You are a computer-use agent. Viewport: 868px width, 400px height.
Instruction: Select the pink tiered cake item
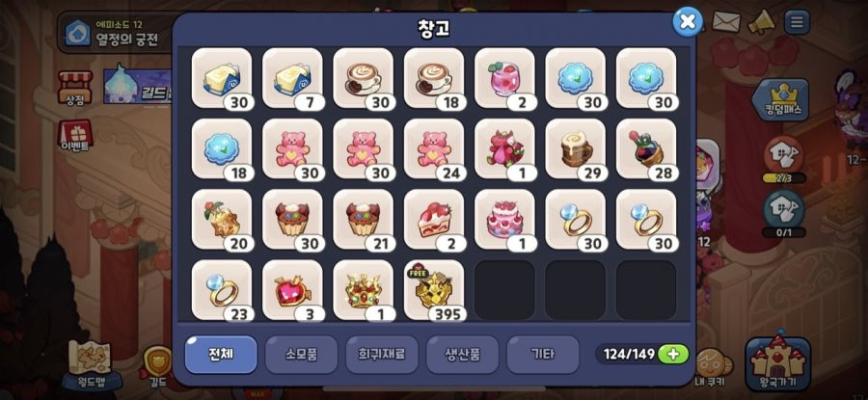(x=504, y=220)
